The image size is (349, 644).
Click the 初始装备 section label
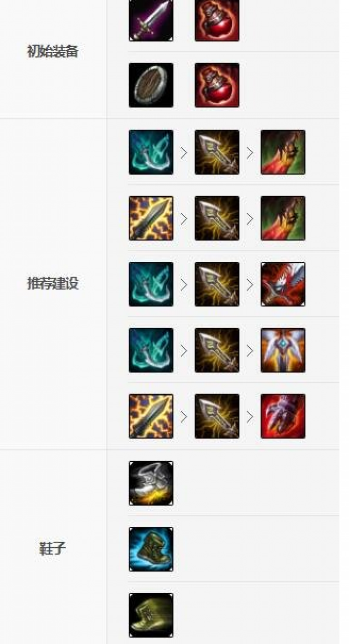[53, 52]
